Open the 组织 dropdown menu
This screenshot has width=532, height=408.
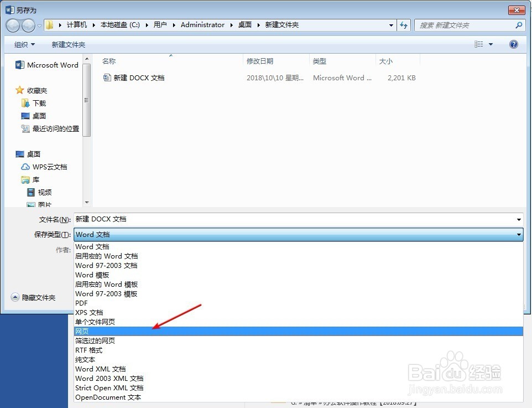[x=24, y=44]
